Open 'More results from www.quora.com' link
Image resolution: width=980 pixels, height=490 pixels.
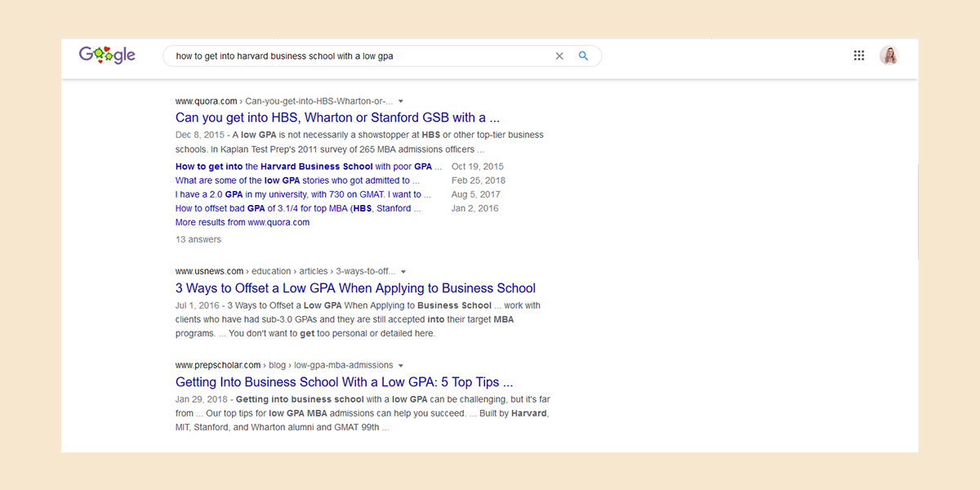[243, 222]
